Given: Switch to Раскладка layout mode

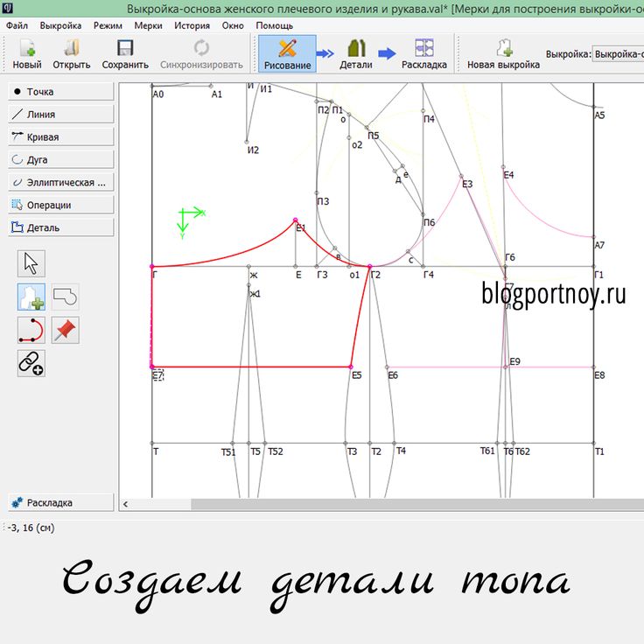Looking at the screenshot, I should point(423,53).
